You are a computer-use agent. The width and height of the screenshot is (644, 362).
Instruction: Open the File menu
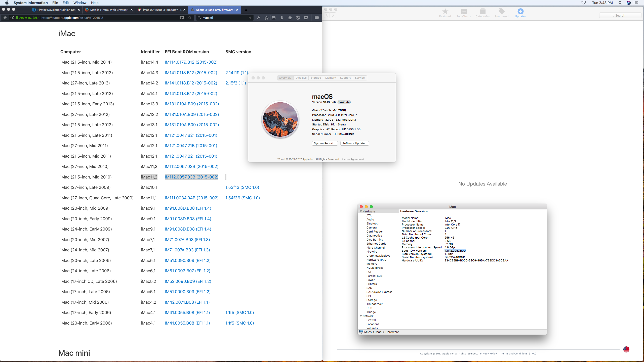click(x=55, y=3)
